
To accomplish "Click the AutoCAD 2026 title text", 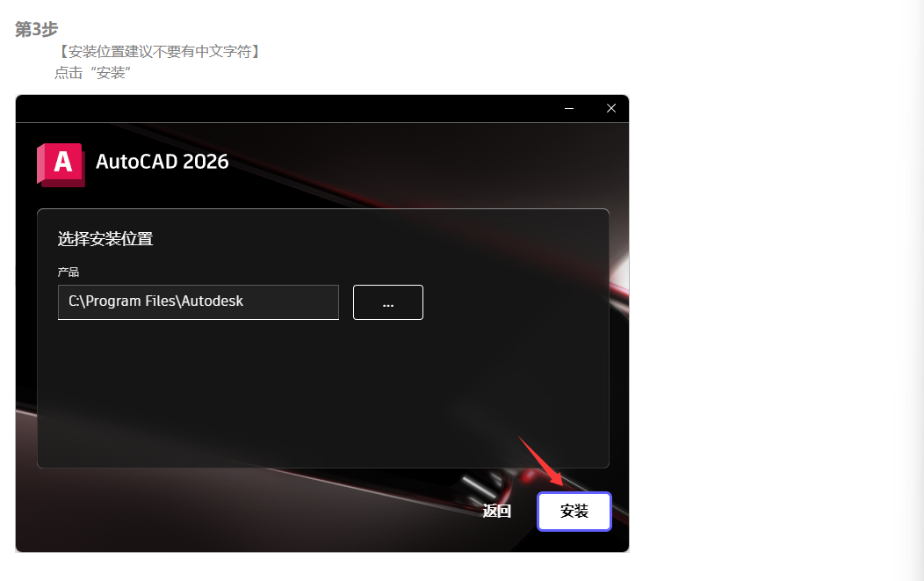I will 162,163.
